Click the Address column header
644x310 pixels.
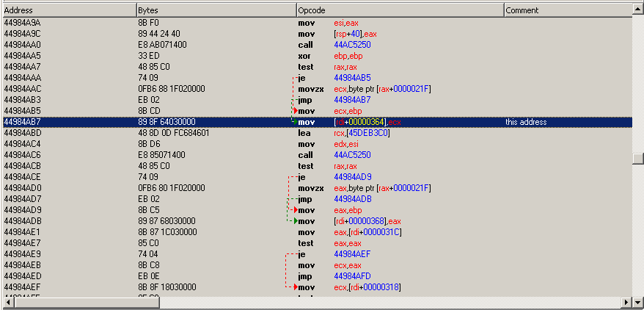(x=69, y=10)
